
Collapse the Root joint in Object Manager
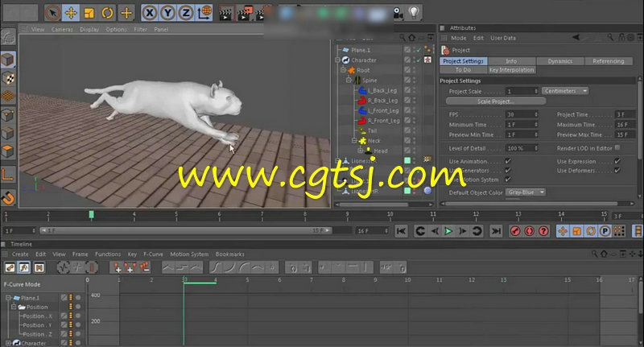(x=343, y=70)
